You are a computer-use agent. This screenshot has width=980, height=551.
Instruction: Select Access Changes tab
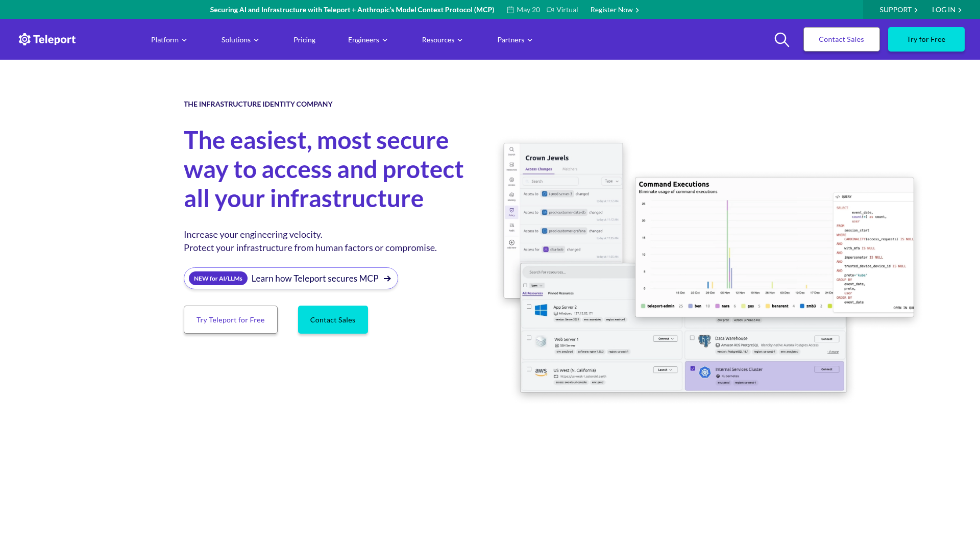point(538,169)
